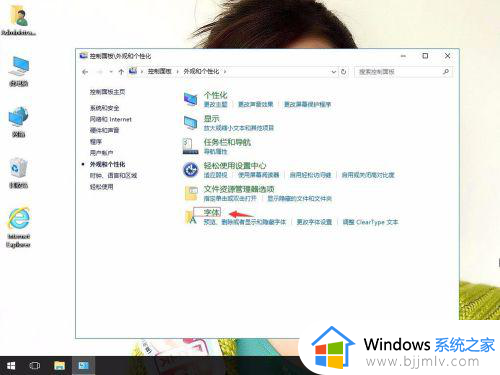Image resolution: width=500 pixels, height=375 pixels.
Task: Click the 调整 ClearType 文本 link
Action: pos(370,222)
